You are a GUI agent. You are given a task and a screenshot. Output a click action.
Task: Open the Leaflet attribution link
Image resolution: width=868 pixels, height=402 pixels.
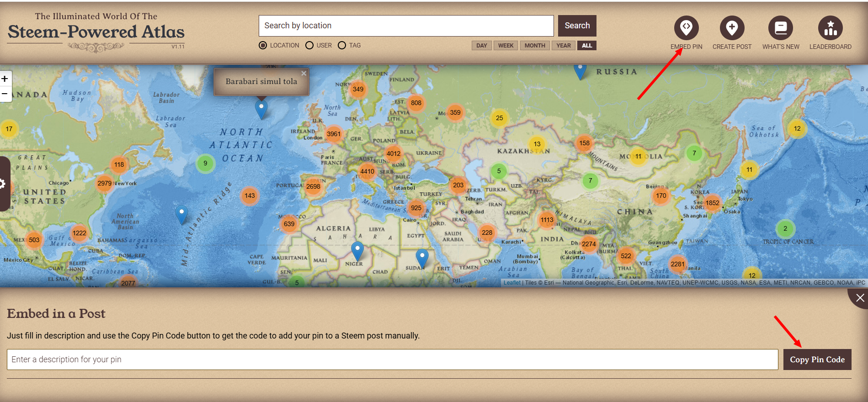point(512,283)
